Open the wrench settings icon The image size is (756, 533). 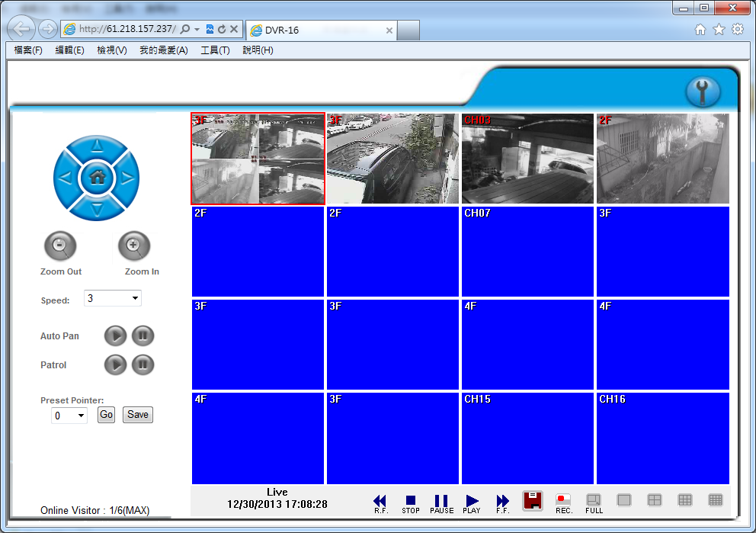(703, 92)
